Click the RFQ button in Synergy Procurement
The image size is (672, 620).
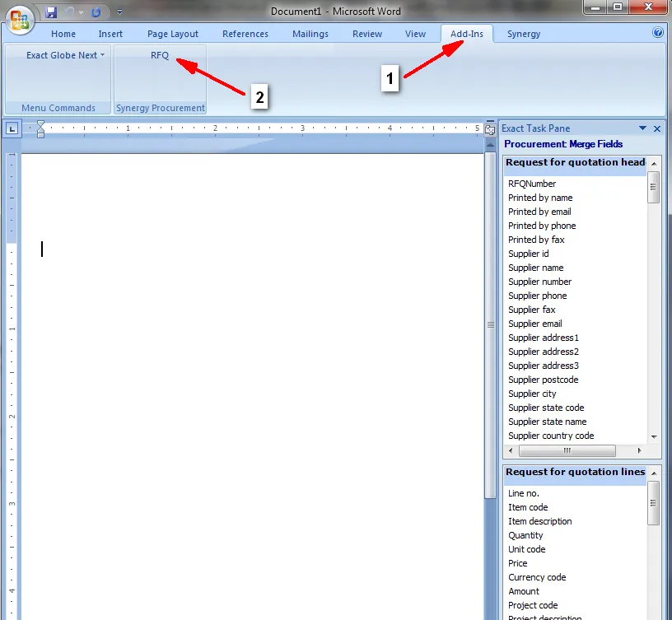(160, 55)
